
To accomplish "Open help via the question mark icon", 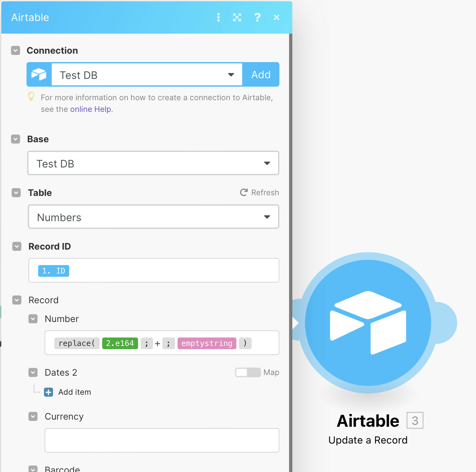I will click(257, 17).
